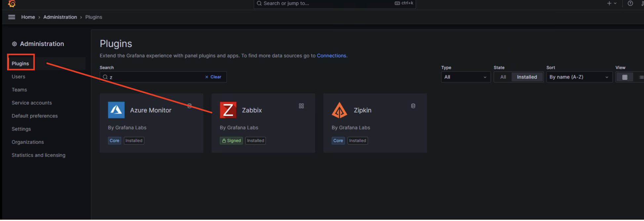
Task: Switch to grid view layout
Action: tap(624, 77)
